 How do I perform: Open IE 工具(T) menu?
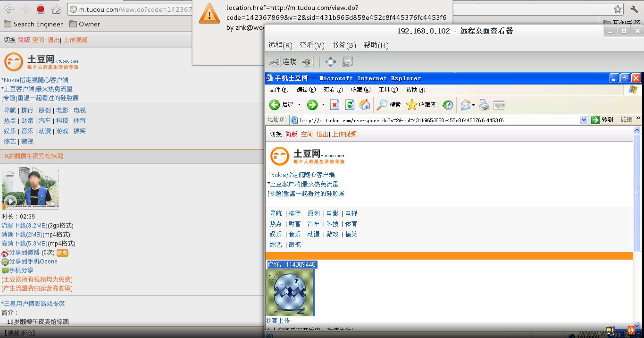pyautogui.click(x=388, y=90)
